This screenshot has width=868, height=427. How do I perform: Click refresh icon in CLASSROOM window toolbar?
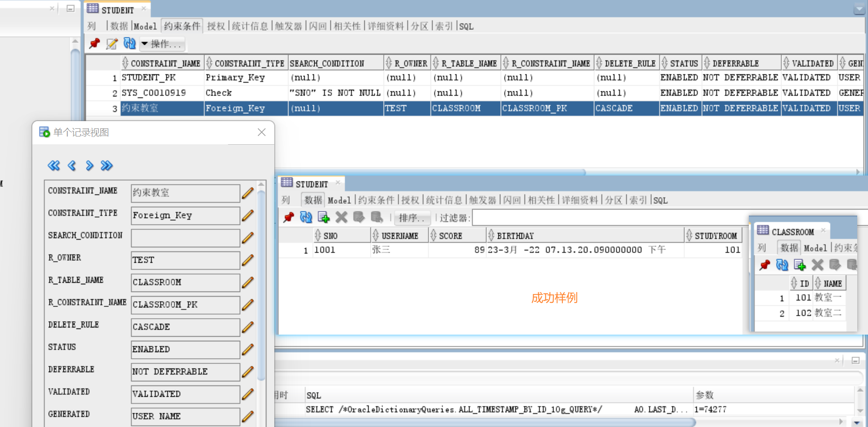(x=782, y=265)
